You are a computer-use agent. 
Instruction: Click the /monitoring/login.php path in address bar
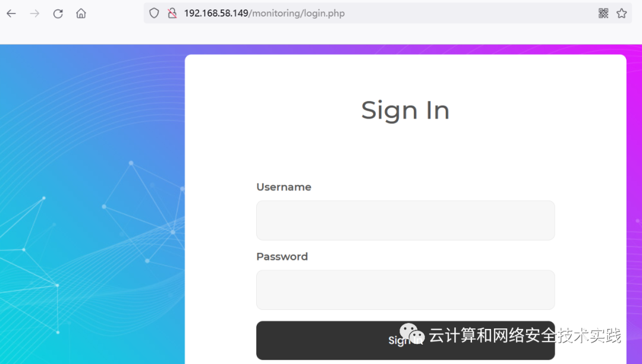click(297, 13)
